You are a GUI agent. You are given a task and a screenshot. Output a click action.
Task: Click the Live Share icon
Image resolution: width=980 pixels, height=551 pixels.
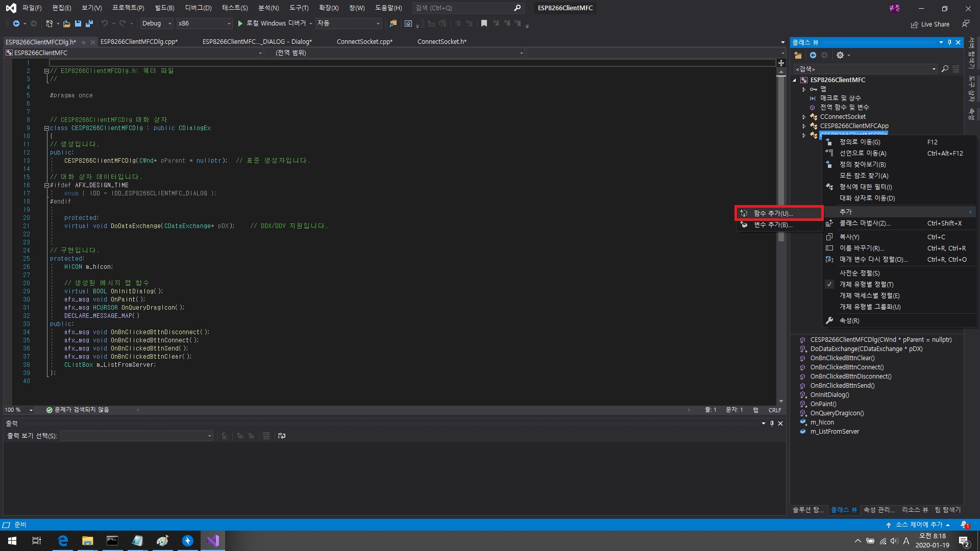click(x=914, y=24)
